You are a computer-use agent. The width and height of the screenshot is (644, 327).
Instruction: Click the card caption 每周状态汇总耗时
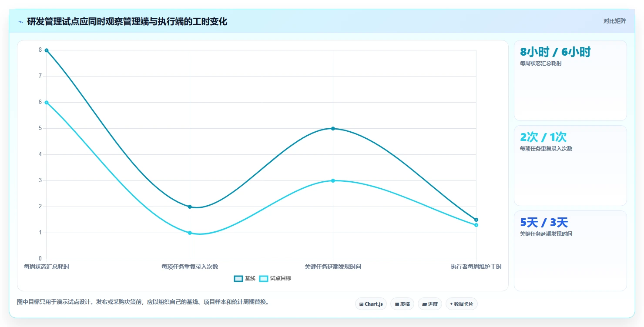541,63
